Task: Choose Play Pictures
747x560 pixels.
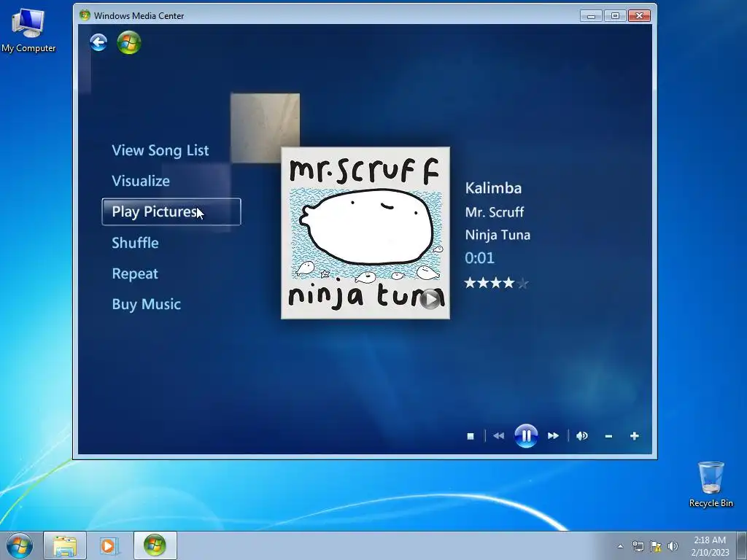Action: point(171,212)
